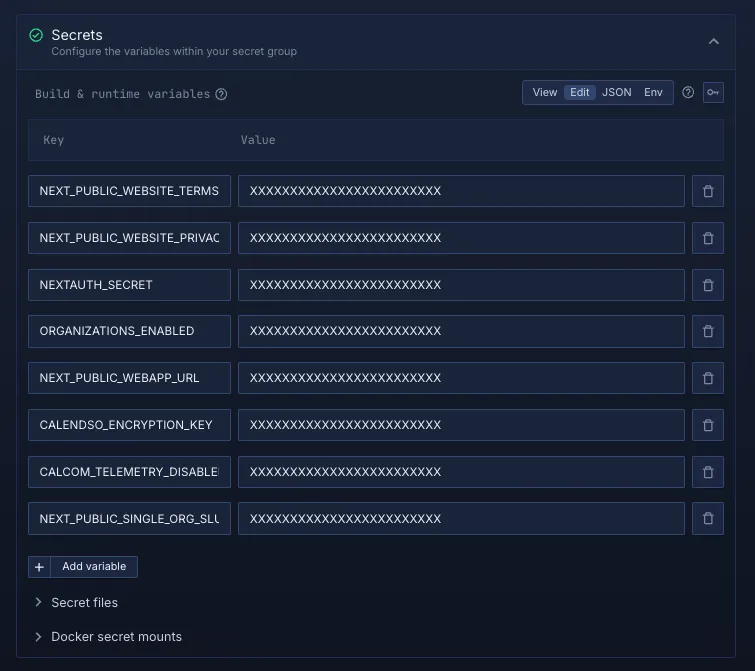The height and width of the screenshot is (671, 755).
Task: Click the plus icon for Add variable
Action: [39, 567]
